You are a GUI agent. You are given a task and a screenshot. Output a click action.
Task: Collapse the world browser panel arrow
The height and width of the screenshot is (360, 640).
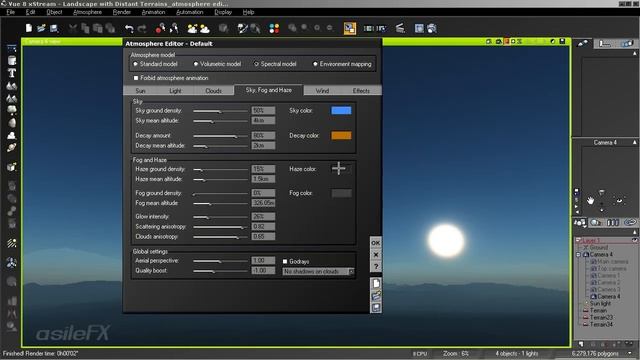pos(635,232)
